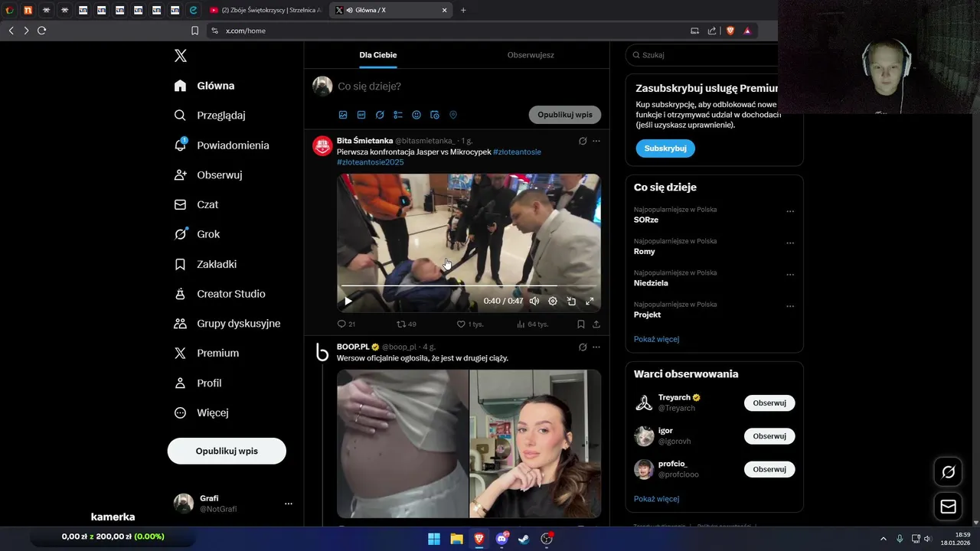
Task: Open more options on BOOP.PL post
Action: [x=596, y=347]
